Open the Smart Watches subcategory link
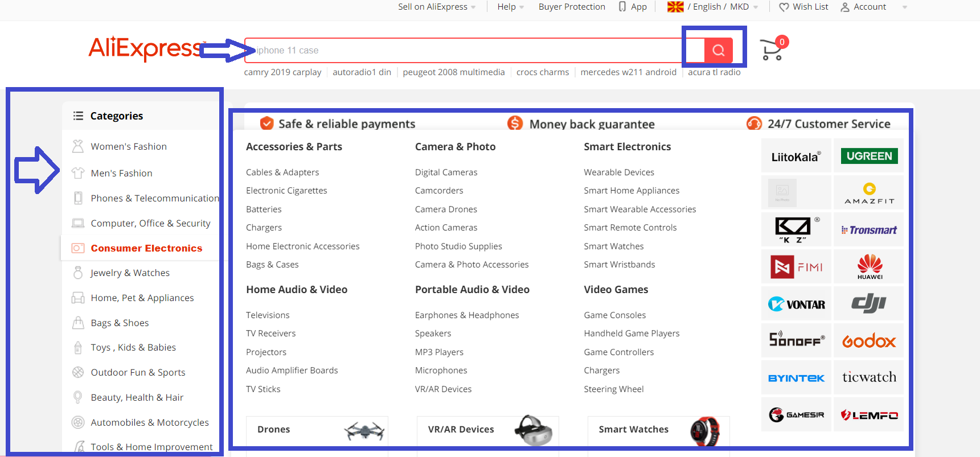Viewport: 980px width, 457px height. pos(613,246)
